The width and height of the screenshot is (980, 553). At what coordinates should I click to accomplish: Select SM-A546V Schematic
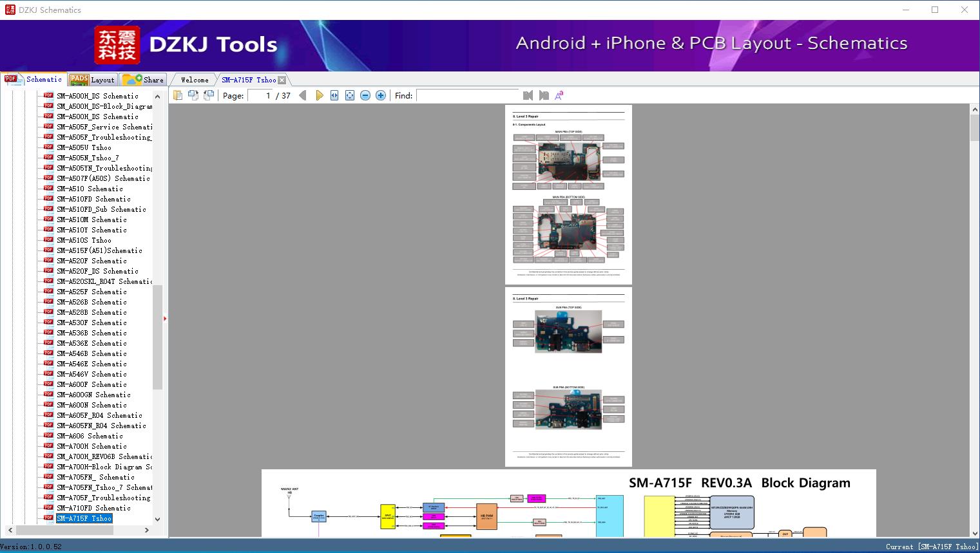tap(91, 374)
